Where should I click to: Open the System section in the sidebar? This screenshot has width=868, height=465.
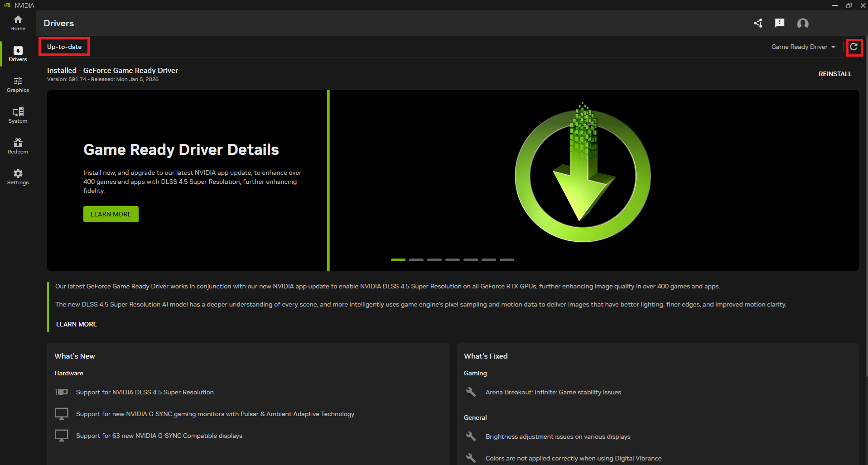click(x=18, y=115)
